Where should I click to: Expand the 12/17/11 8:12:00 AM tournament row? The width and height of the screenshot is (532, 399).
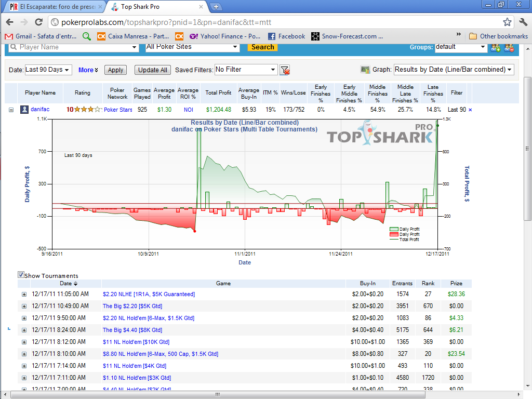tap(24, 342)
